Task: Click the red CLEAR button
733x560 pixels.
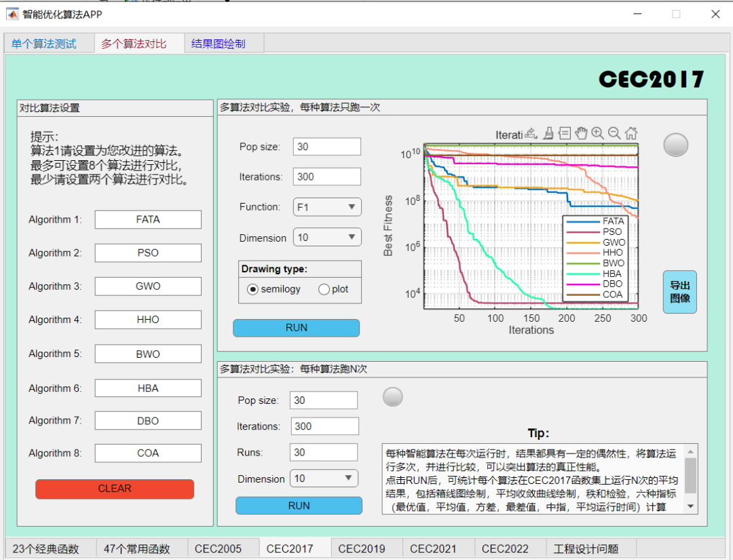Action: click(114, 488)
